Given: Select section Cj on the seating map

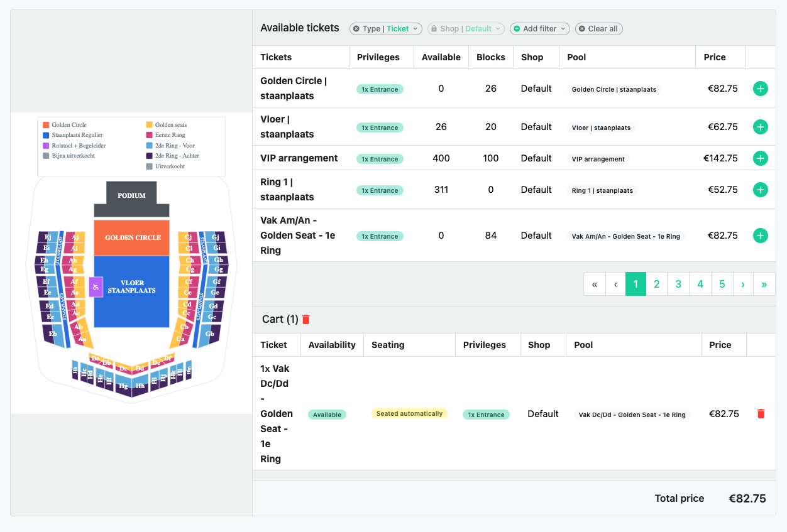Looking at the screenshot, I should 189,237.
